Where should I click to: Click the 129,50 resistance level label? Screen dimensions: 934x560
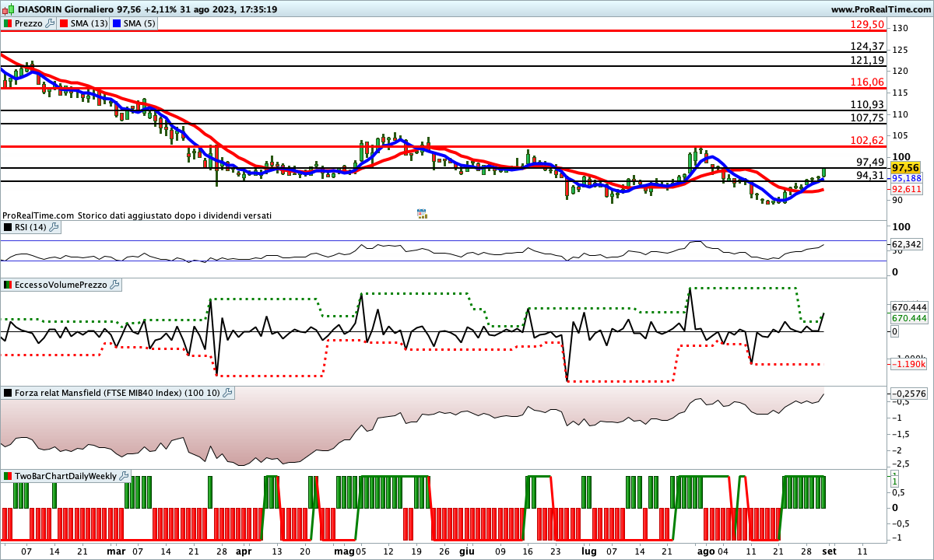point(868,25)
